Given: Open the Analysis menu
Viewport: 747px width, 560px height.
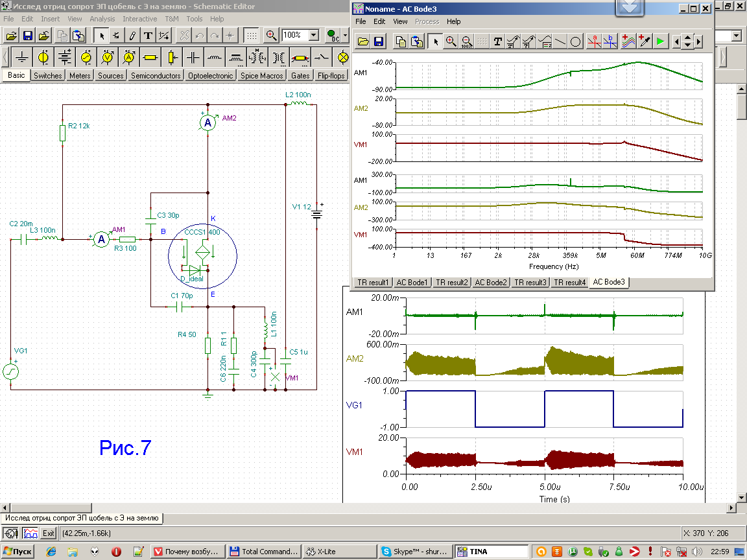Looking at the screenshot, I should coord(102,19).
